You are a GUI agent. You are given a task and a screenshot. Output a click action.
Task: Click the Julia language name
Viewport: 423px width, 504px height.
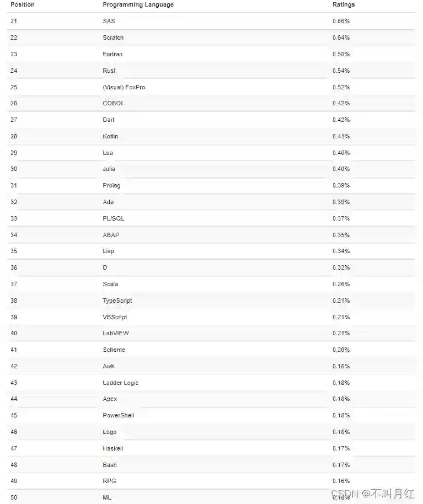pyautogui.click(x=109, y=169)
